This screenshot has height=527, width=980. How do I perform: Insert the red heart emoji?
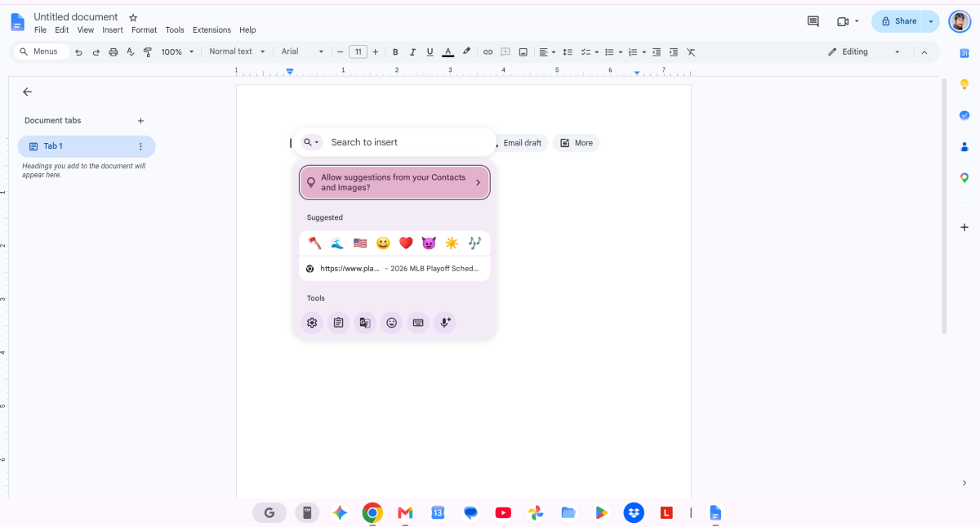pos(406,243)
